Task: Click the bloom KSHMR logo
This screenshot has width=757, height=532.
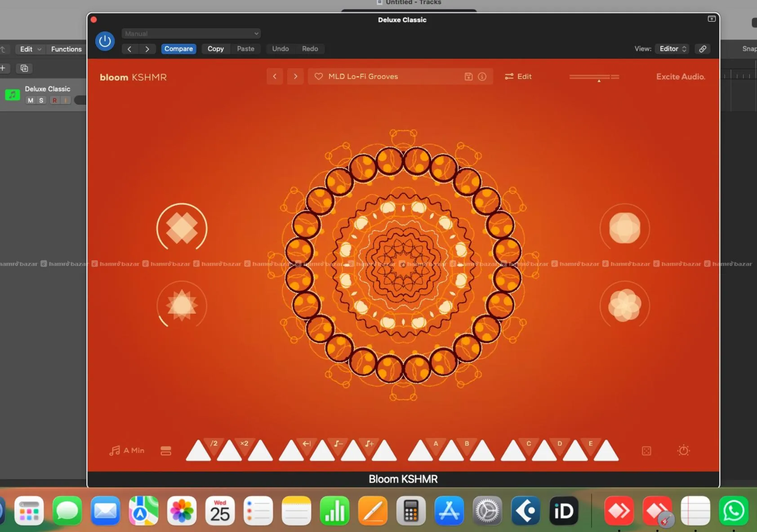Action: point(133,77)
